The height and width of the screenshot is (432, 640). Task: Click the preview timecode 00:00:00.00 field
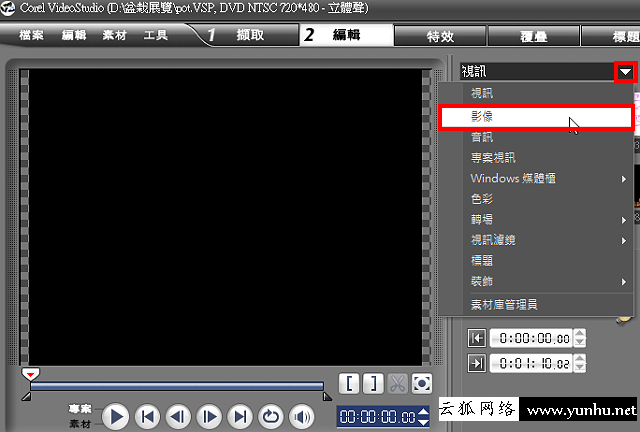[x=378, y=417]
